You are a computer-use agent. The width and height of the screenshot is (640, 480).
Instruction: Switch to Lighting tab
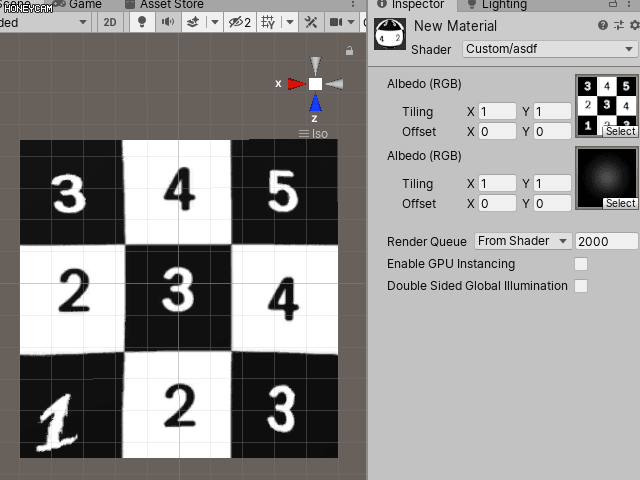click(497, 4)
